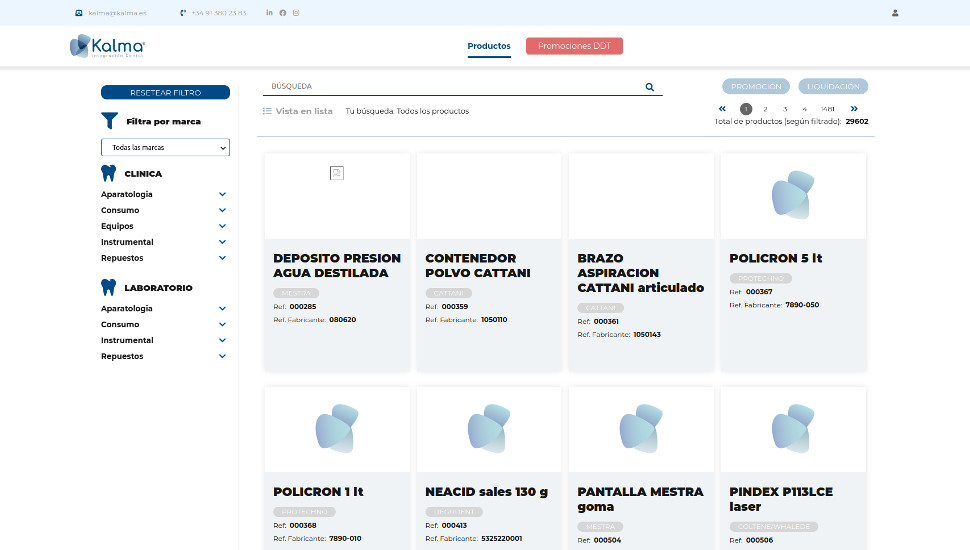Viewport: 970px width, 550px height.
Task: Click DEGUDENT brand tag on NEACID card
Action: click(x=454, y=512)
